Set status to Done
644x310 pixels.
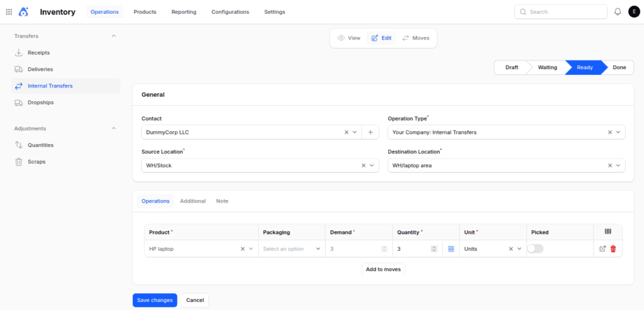coord(619,67)
